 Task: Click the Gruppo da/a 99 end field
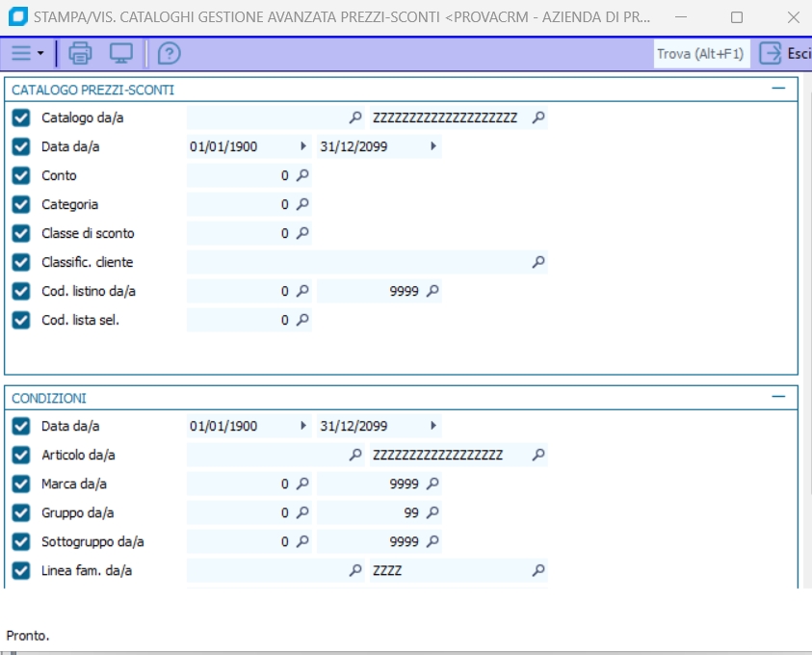pyautogui.click(x=371, y=512)
